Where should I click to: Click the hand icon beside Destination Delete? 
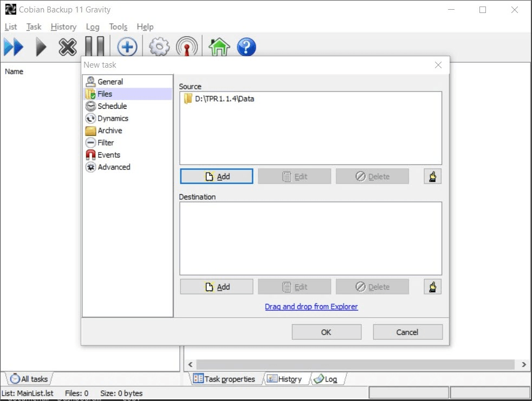coord(433,287)
